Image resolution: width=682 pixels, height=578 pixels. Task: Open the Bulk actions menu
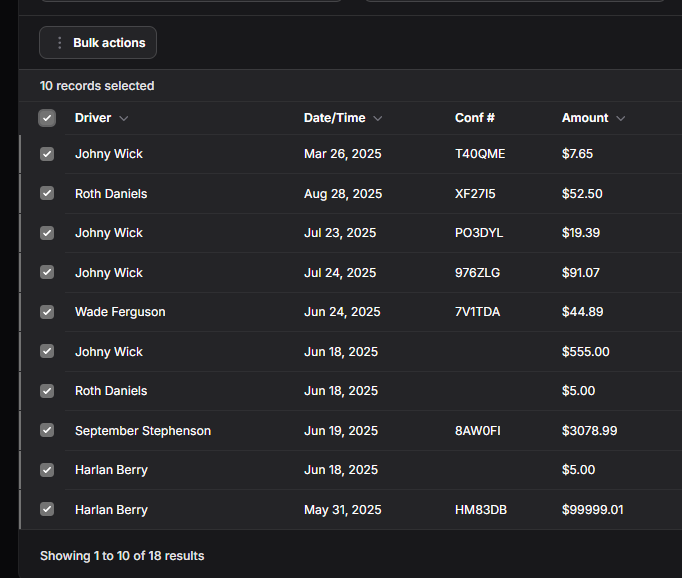click(x=98, y=43)
